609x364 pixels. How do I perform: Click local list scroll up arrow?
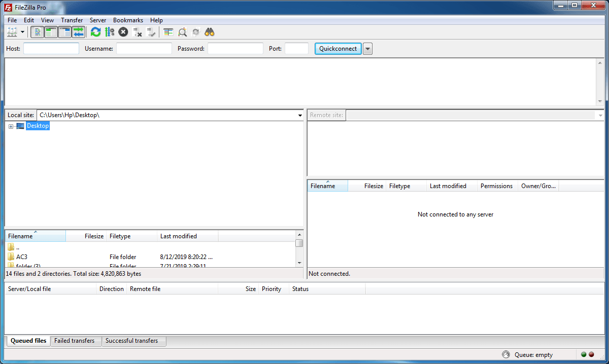(299, 234)
